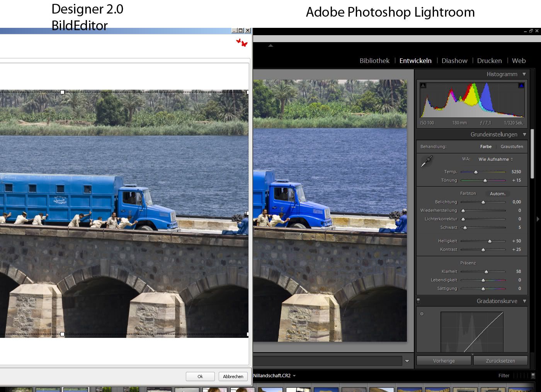
Task: Adjust the Belichtung slider handle
Action: [483, 202]
